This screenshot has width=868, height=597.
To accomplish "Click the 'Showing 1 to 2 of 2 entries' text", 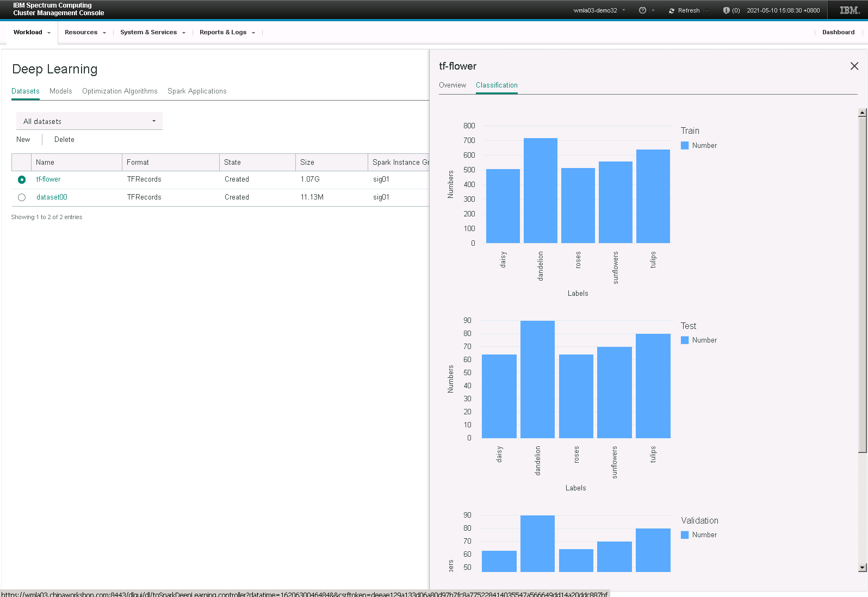I will (47, 217).
